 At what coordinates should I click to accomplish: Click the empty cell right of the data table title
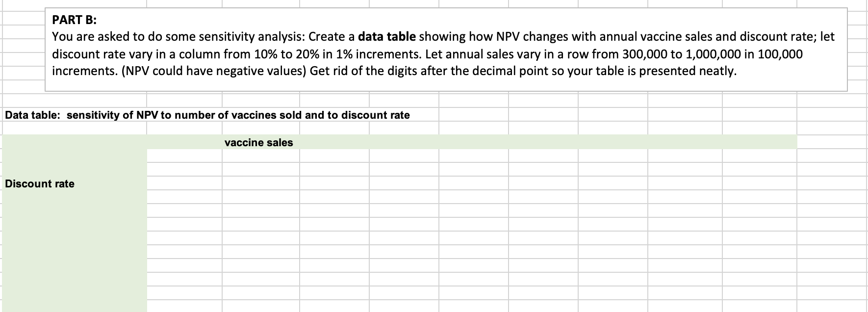pyautogui.click(x=473, y=115)
